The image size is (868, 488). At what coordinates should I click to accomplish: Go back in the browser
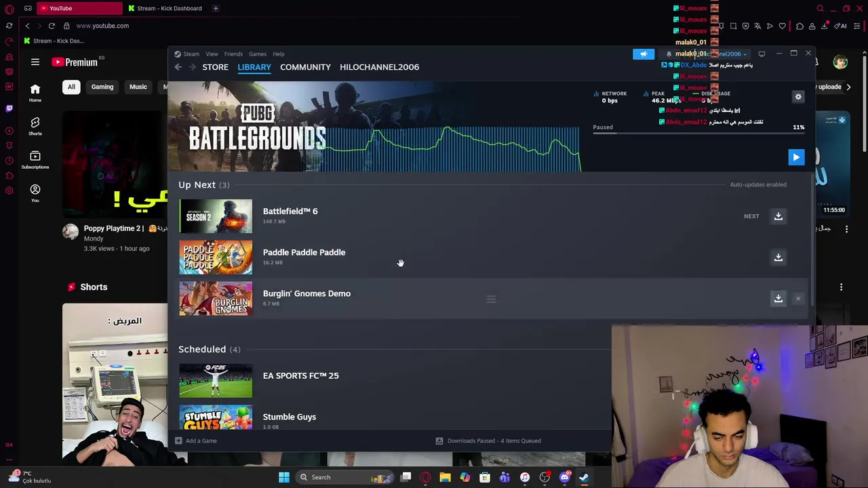[27, 26]
